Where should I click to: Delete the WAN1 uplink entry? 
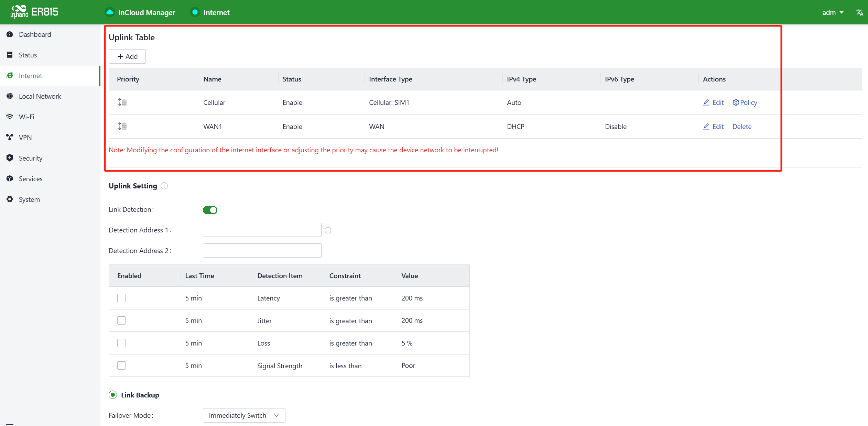pos(742,127)
